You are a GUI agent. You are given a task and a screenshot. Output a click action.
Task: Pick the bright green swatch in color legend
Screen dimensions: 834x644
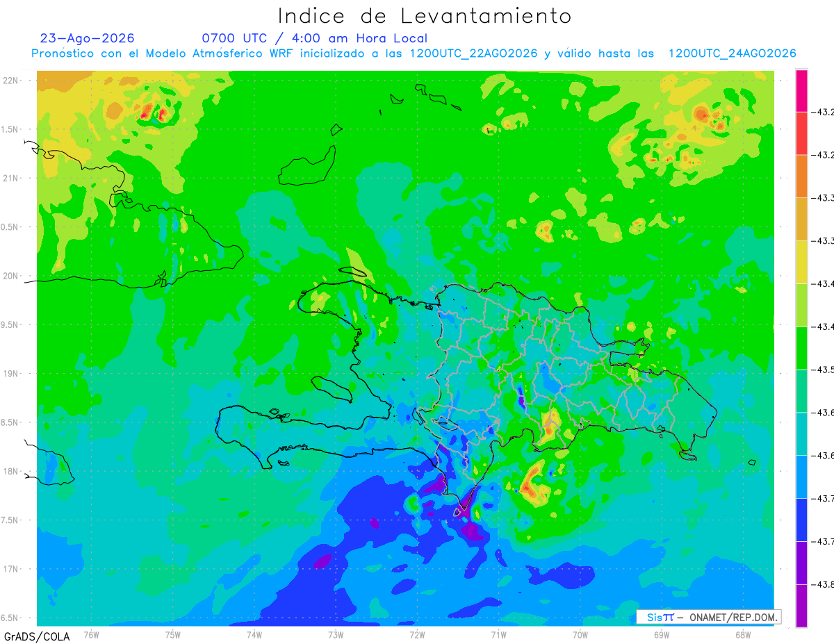pyautogui.click(x=801, y=348)
